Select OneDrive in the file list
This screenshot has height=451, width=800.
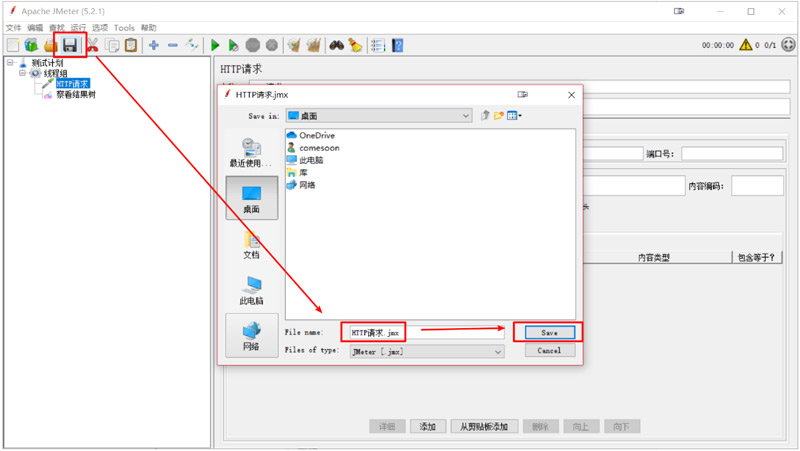click(317, 135)
